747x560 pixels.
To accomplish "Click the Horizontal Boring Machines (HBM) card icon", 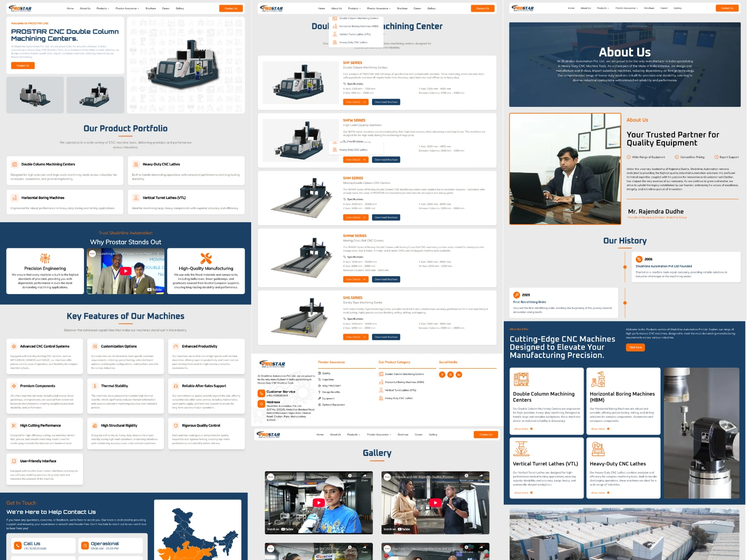I will pos(598,379).
